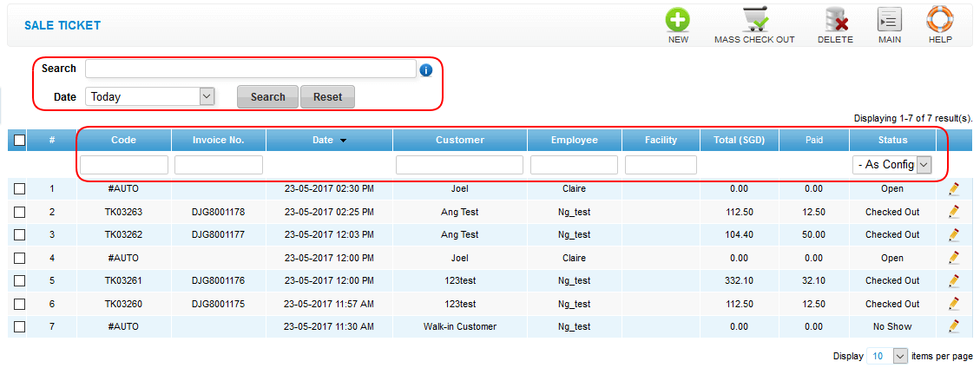
Task: Tick the checkbox for row 1
Action: click(19, 188)
